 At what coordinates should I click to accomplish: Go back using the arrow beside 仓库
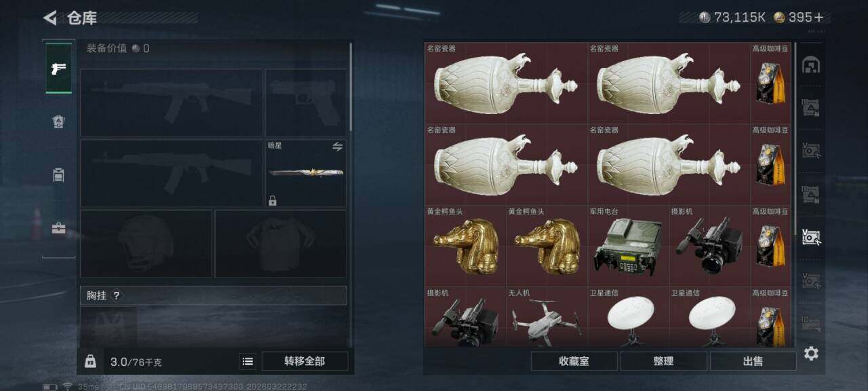50,18
